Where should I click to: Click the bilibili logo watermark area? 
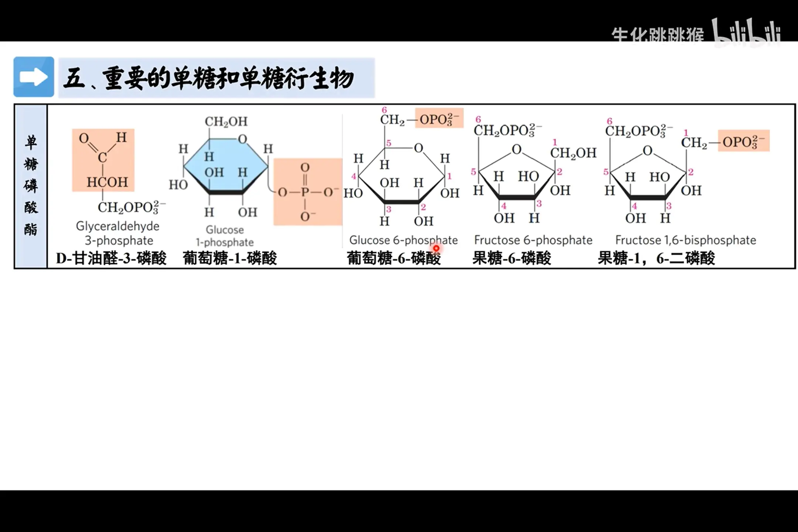click(747, 33)
